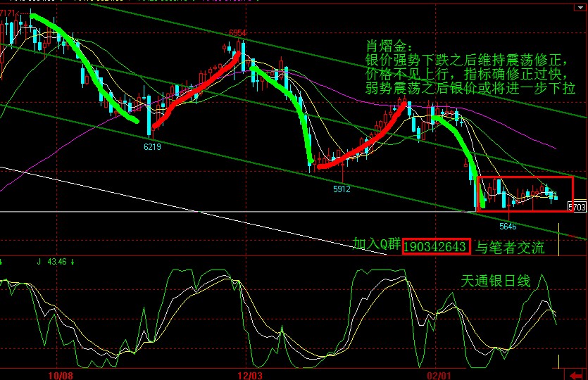Click the 5646 low price marker

pyautogui.click(x=508, y=227)
